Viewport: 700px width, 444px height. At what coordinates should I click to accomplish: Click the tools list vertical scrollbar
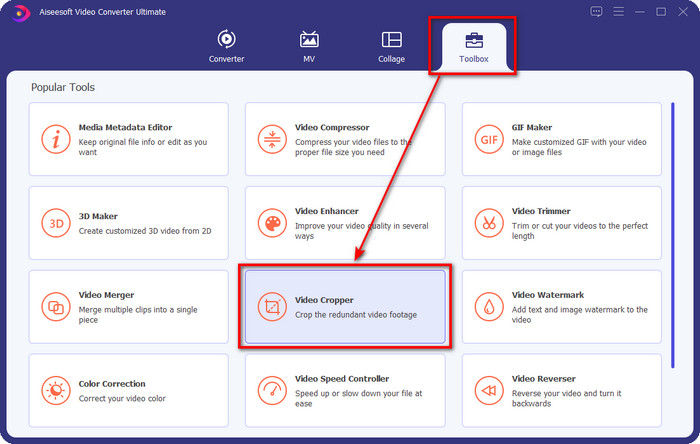pos(673,235)
